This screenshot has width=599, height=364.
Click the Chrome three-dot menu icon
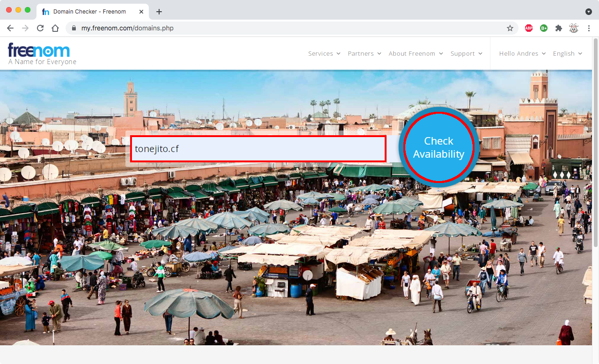point(589,28)
